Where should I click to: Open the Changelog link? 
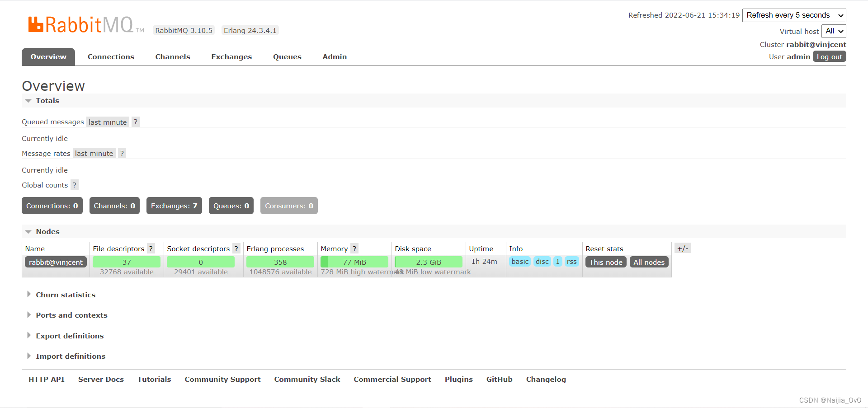coord(546,380)
